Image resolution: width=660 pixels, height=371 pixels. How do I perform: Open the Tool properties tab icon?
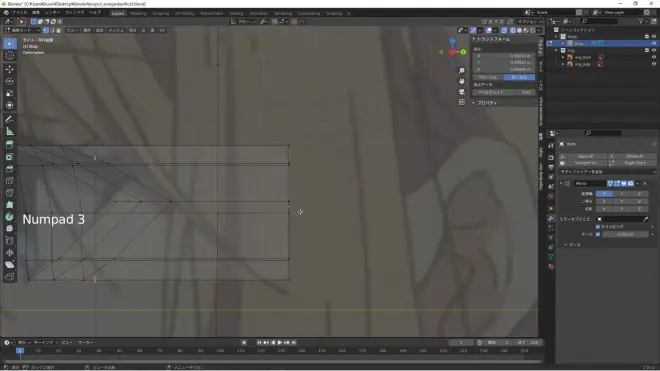click(x=551, y=146)
